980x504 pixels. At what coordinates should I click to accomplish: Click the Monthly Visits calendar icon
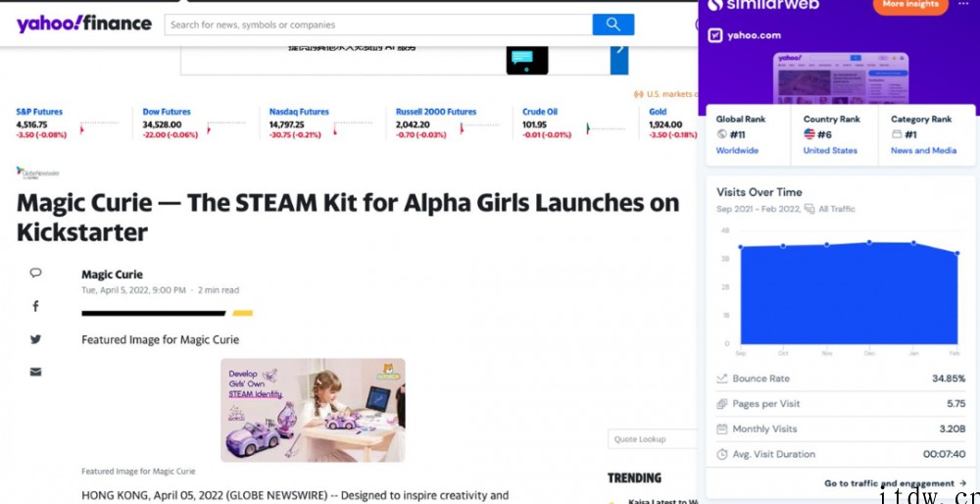point(722,428)
